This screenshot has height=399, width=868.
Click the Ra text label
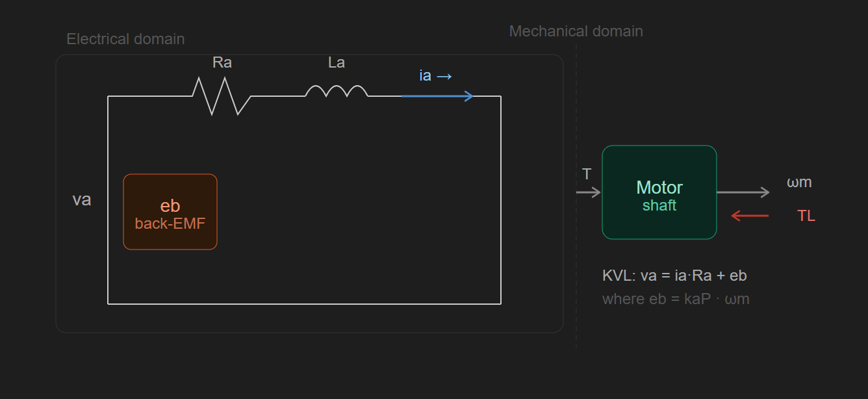point(222,63)
